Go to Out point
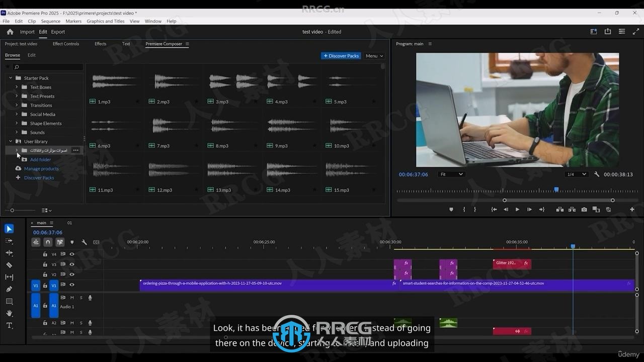The image size is (644, 362). tap(541, 210)
